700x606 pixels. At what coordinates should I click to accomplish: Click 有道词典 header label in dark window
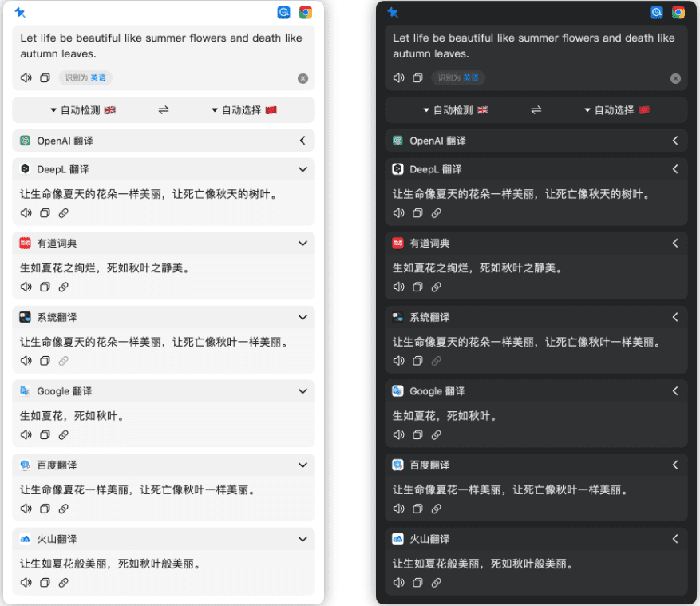pyautogui.click(x=429, y=244)
